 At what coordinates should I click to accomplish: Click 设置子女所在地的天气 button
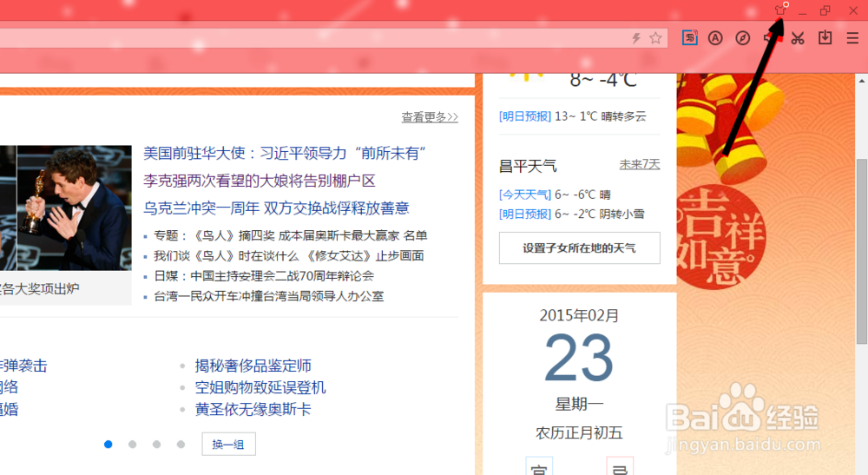point(580,248)
